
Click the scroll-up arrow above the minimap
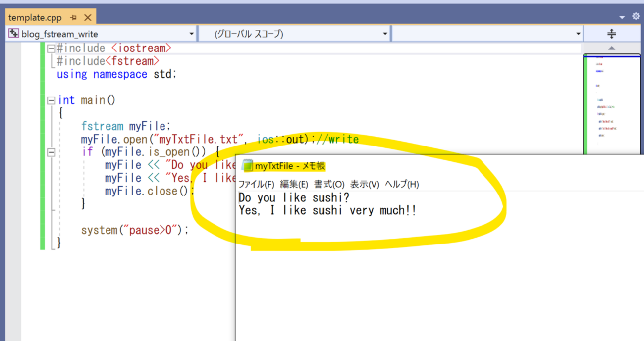pyautogui.click(x=611, y=48)
